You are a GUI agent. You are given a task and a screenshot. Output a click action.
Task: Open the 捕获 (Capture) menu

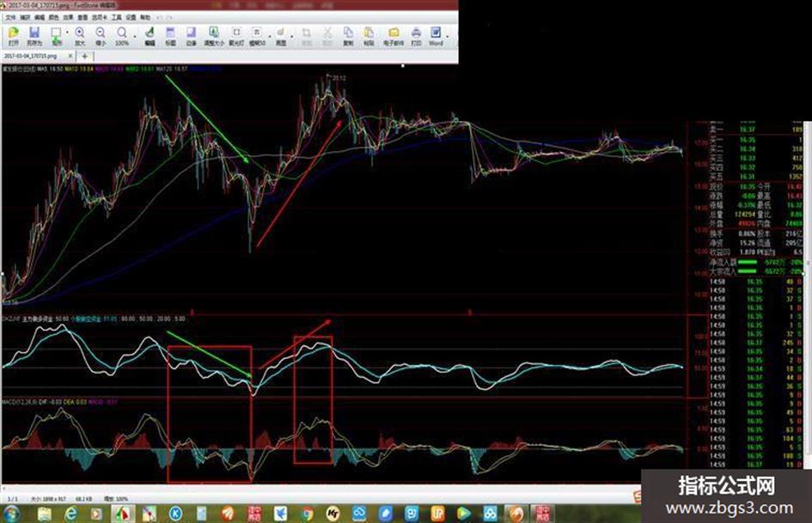click(x=25, y=17)
